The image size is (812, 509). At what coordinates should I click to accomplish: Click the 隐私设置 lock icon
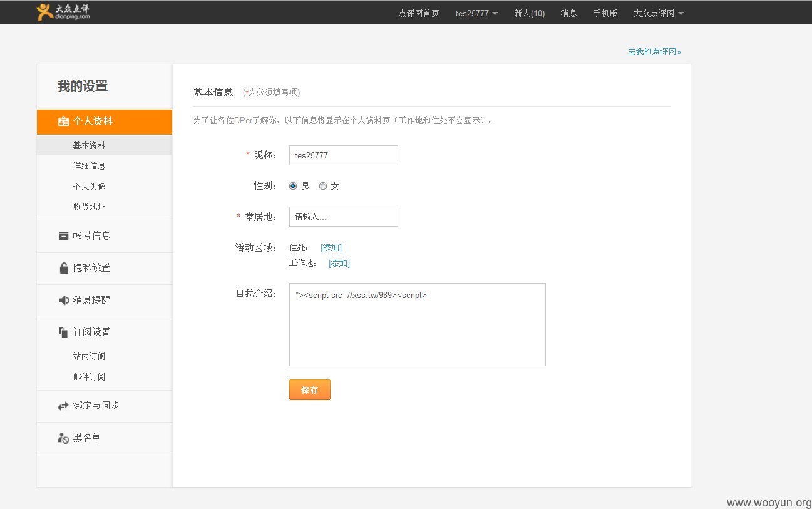(x=63, y=268)
